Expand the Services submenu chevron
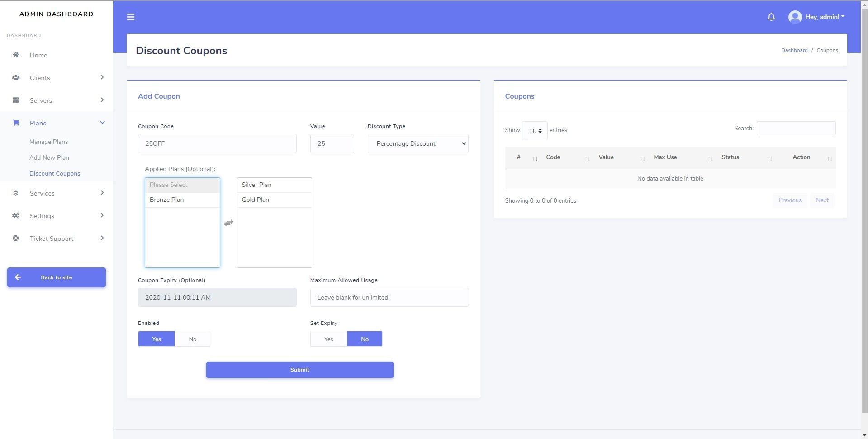The image size is (868, 439). pos(102,193)
